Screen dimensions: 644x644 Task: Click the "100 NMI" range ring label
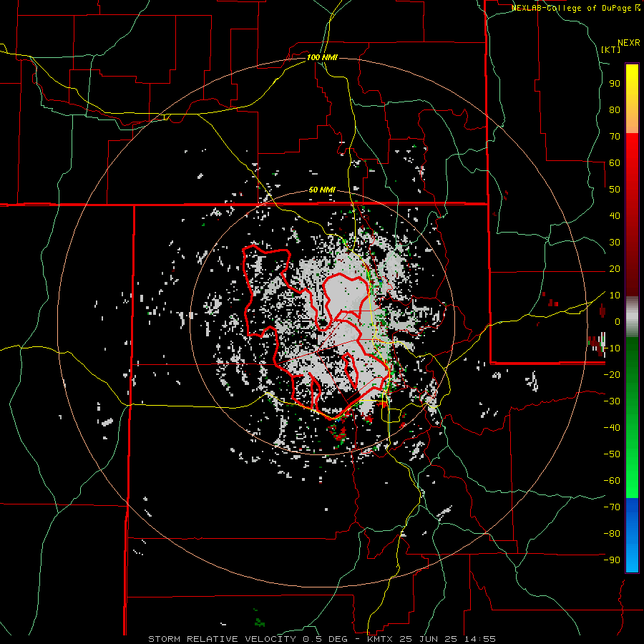322,57
